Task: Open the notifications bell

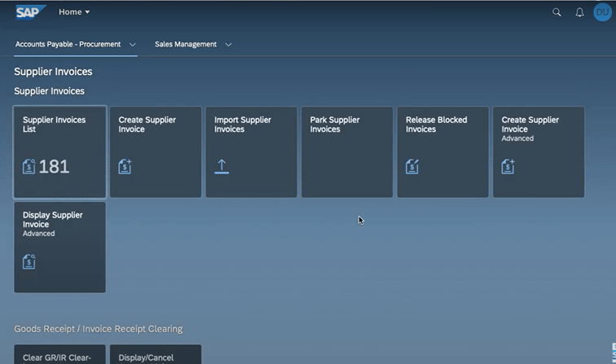Action: click(579, 12)
